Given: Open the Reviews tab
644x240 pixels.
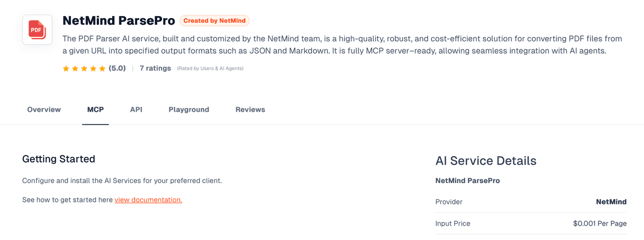Looking at the screenshot, I should tap(250, 110).
